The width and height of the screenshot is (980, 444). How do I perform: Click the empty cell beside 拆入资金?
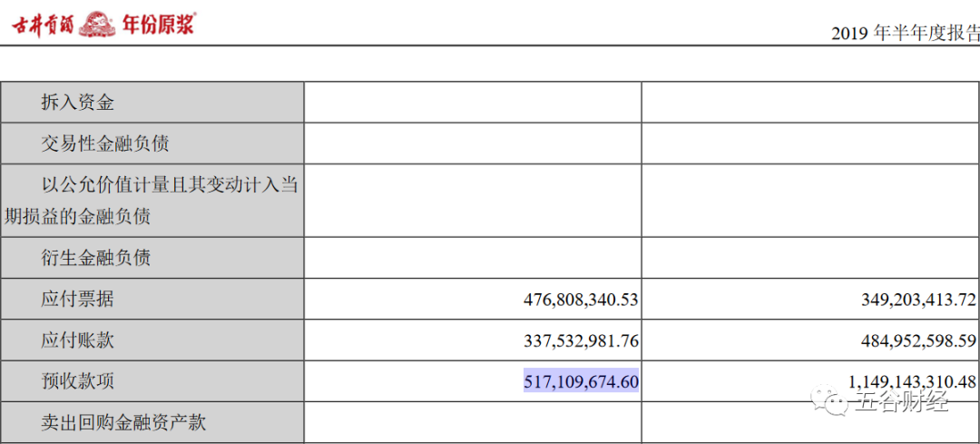coord(473,102)
